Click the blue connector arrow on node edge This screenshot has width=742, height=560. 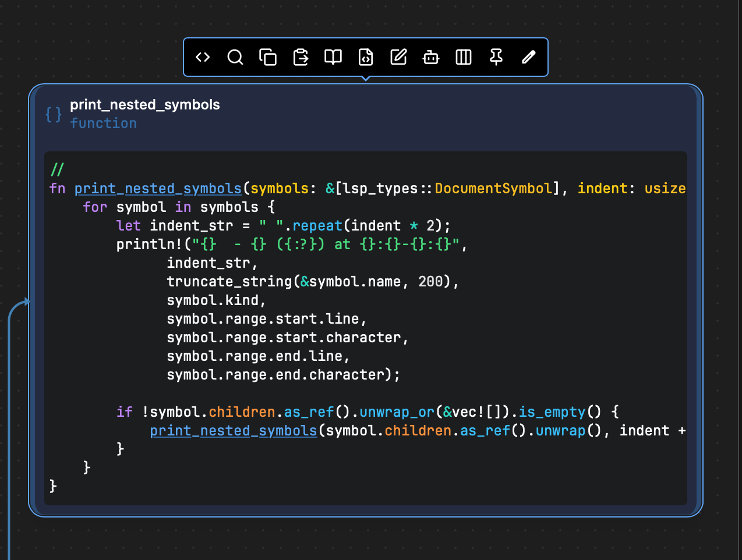[25, 302]
